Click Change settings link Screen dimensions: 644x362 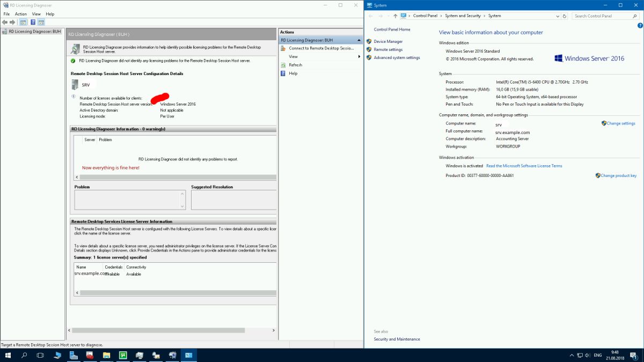tap(621, 123)
